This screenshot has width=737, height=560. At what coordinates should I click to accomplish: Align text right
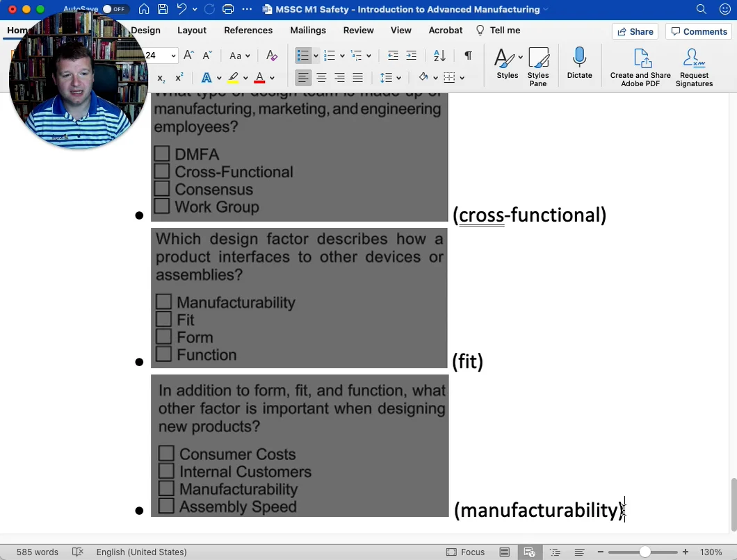(x=339, y=78)
